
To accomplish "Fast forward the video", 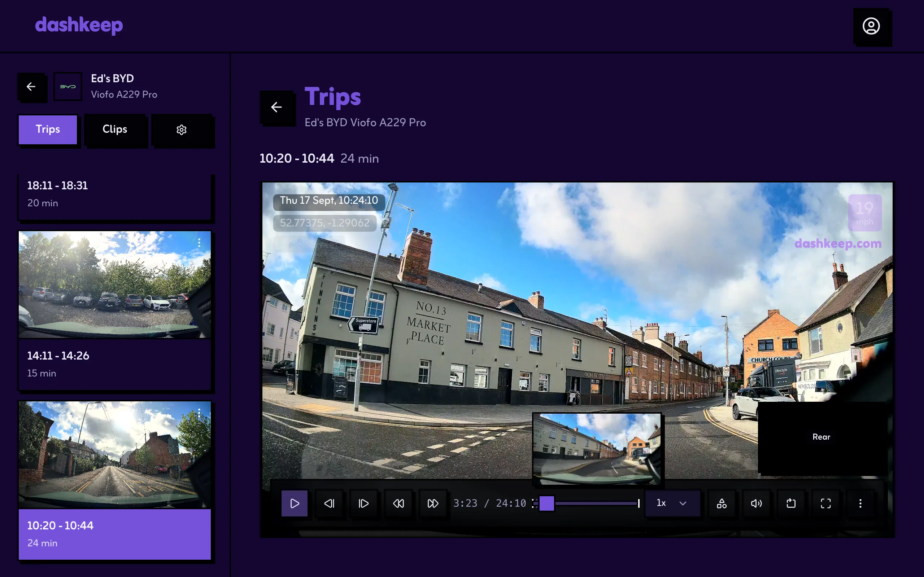I will [433, 503].
